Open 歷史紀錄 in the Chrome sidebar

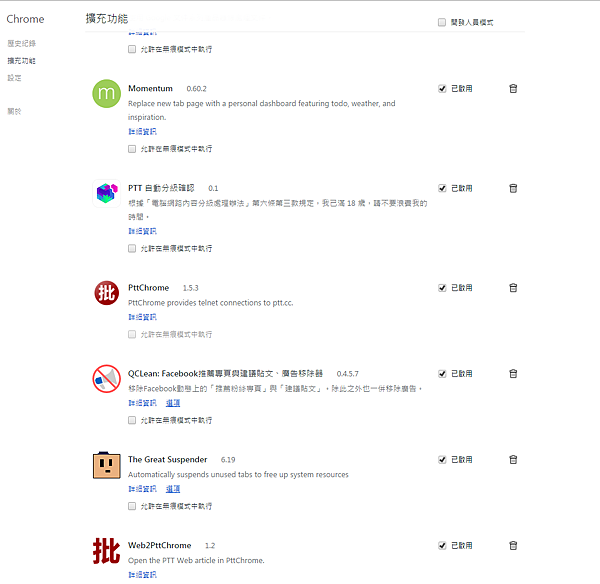pos(22,43)
